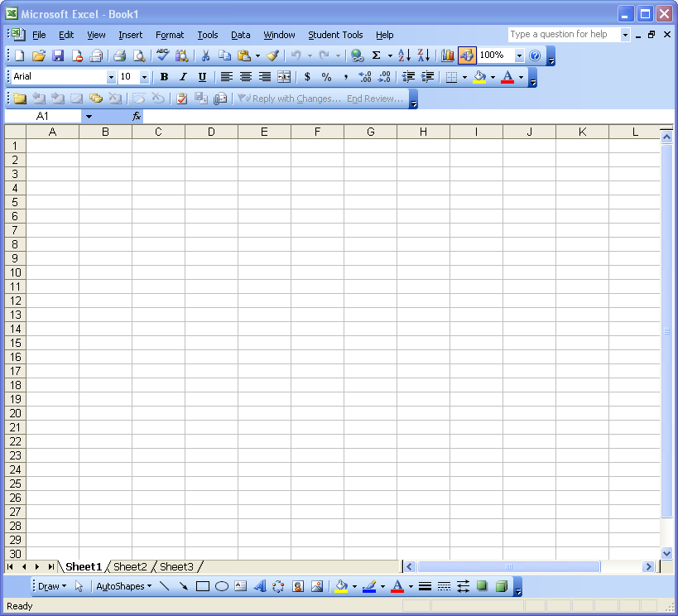Expand the 100% zoom dropdown
Screen dimensions: 678x616
point(519,55)
